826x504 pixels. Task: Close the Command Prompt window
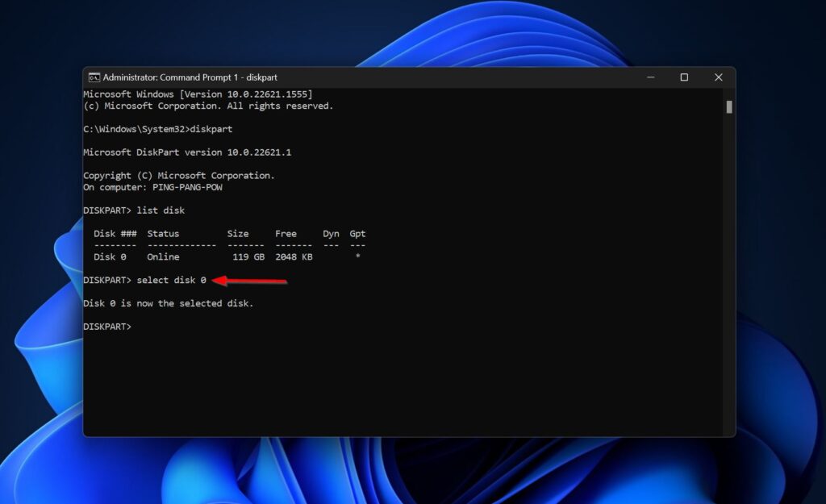click(719, 77)
